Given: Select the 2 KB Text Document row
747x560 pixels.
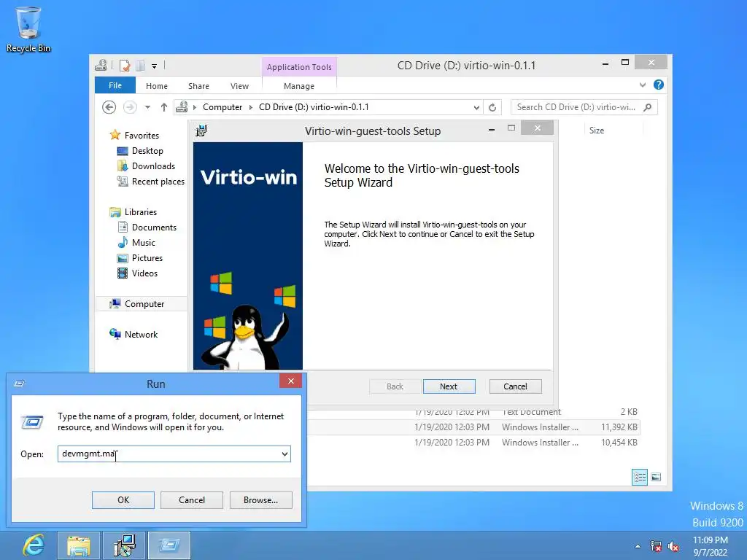Looking at the screenshot, I should tap(473, 412).
